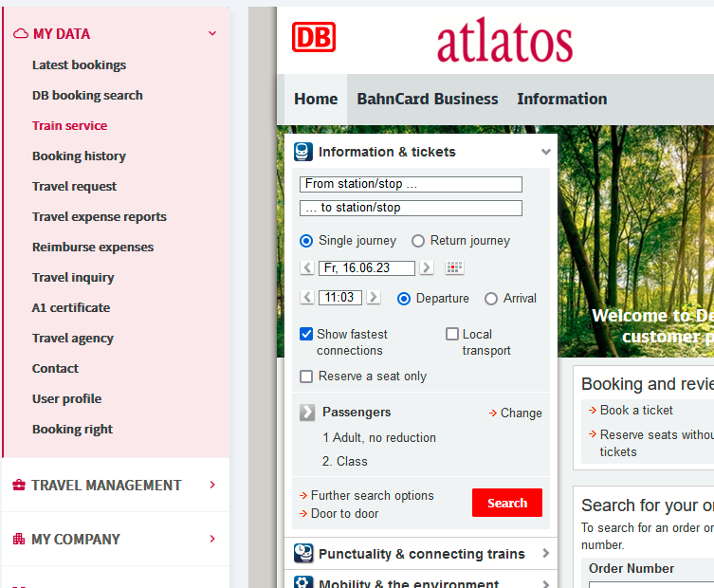714x588 pixels.
Task: Open User profile
Action: [x=66, y=399]
